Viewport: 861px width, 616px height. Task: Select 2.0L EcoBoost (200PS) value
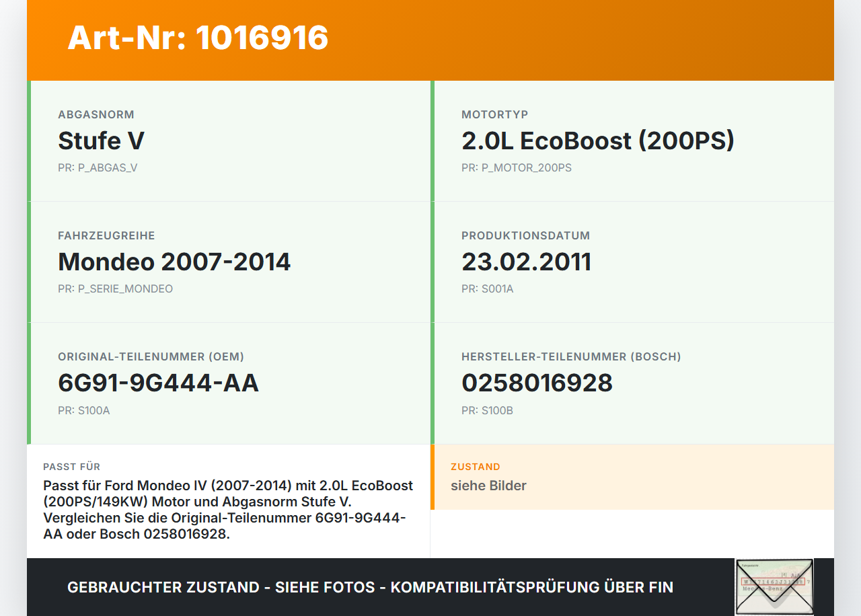click(x=598, y=141)
